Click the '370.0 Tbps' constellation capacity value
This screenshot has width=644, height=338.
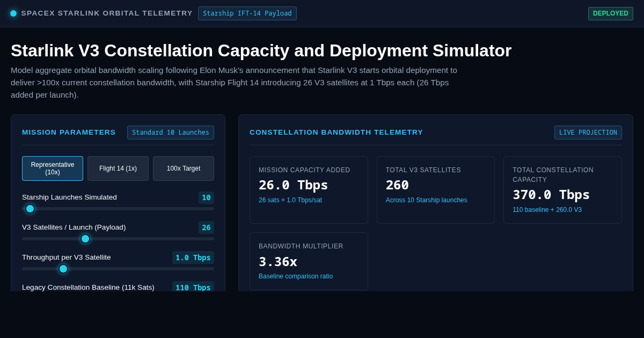coord(551,195)
